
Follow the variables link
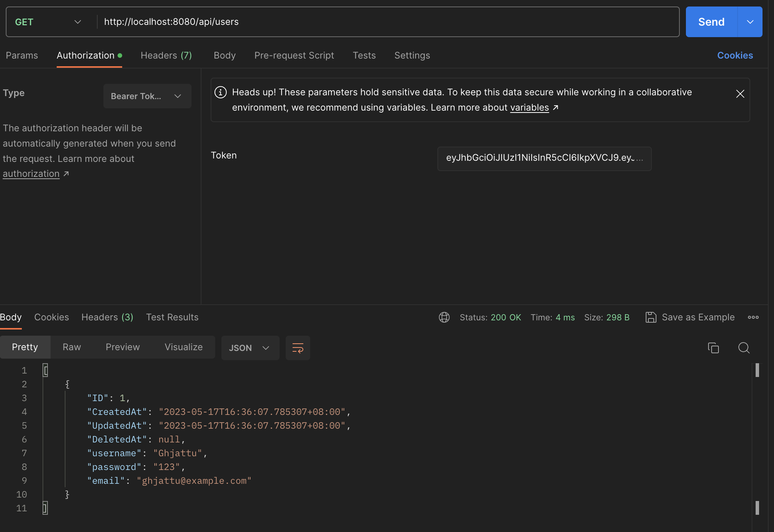click(x=529, y=108)
